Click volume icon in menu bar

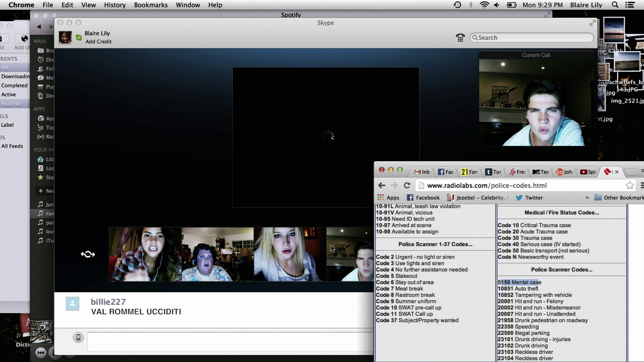497,5
